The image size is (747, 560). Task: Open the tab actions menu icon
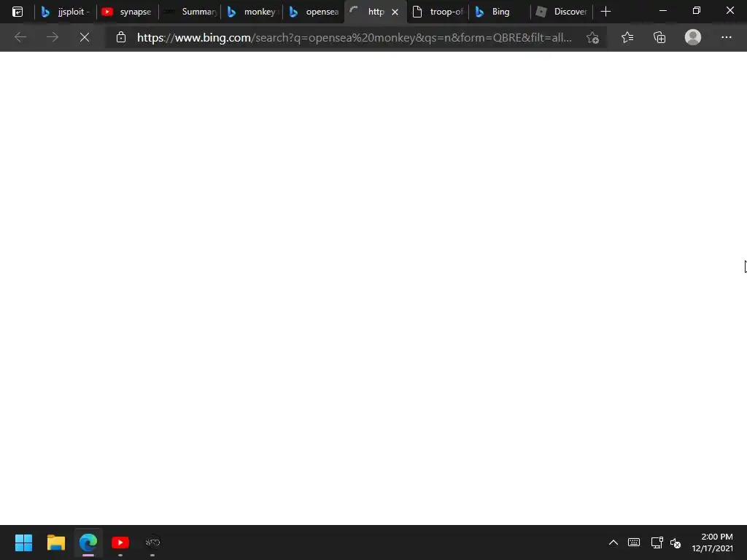coord(18,12)
